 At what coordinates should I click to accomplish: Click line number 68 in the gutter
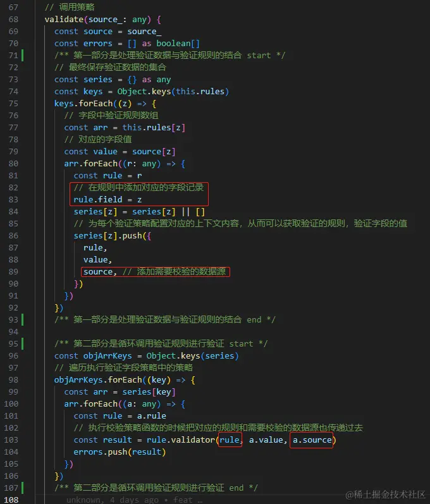[13, 20]
